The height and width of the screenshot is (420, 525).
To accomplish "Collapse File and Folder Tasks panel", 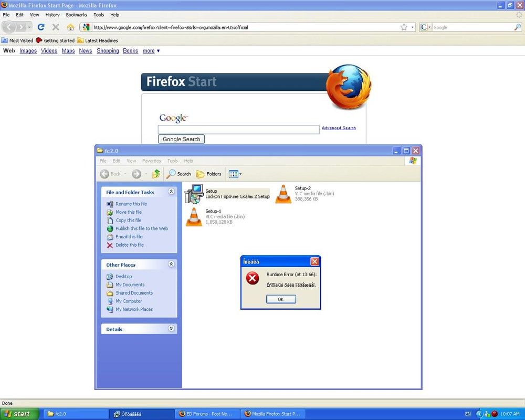I will 171,191.
